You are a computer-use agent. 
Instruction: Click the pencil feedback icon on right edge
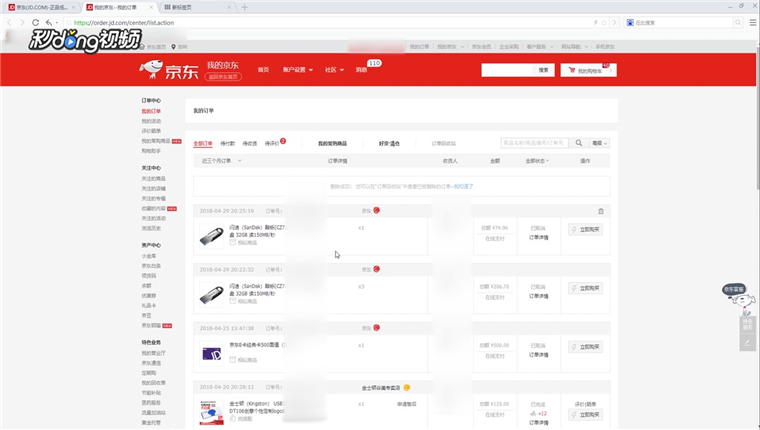tap(747, 343)
